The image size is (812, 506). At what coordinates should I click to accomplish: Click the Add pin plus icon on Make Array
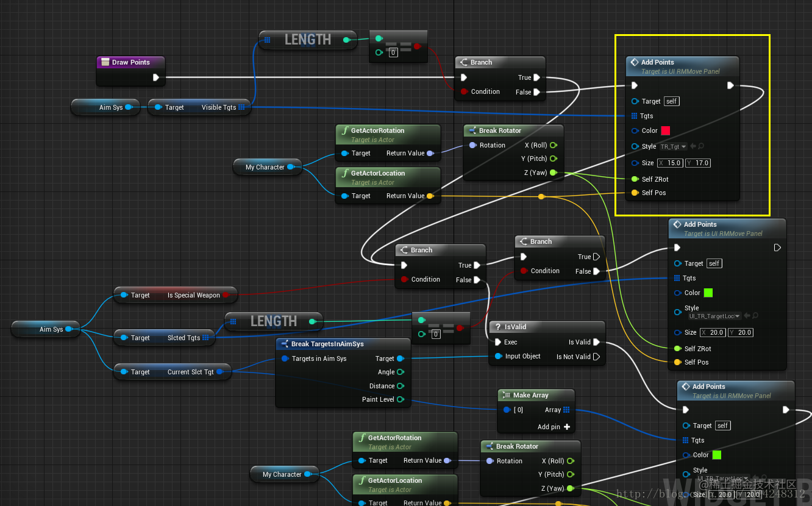click(567, 427)
